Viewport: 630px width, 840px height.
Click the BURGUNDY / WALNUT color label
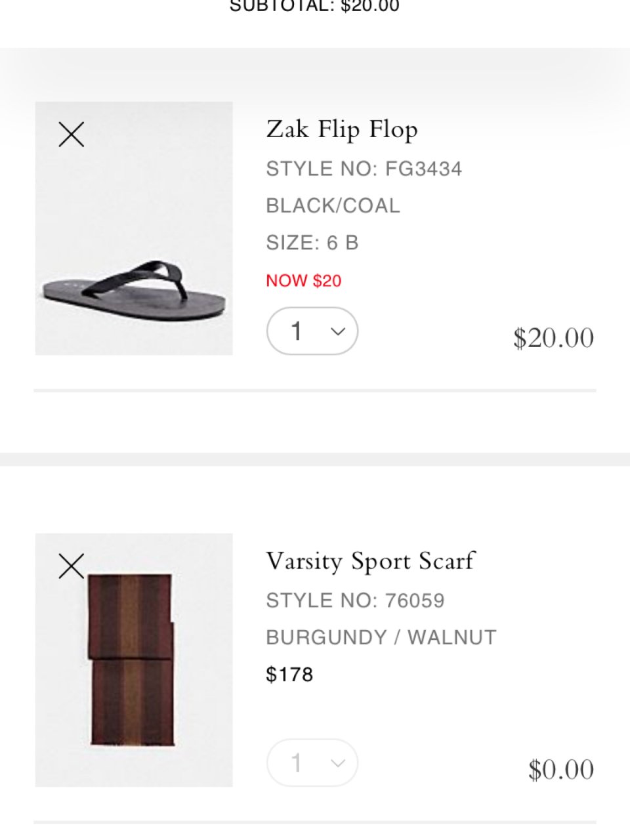(381, 637)
